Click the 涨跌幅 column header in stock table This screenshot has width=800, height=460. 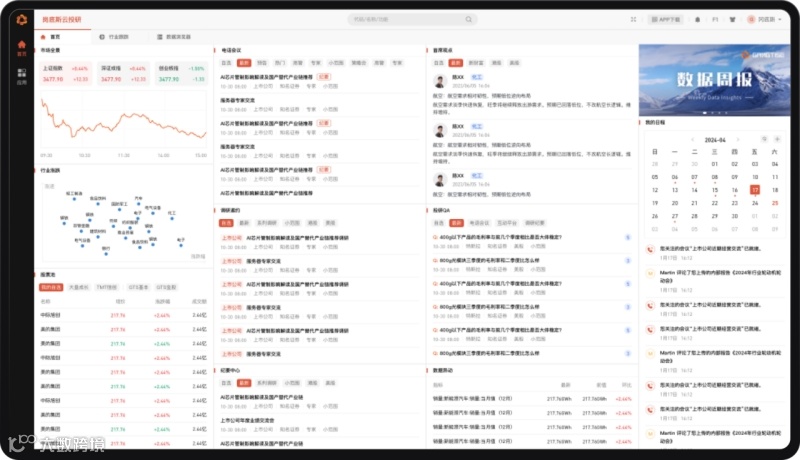coord(163,301)
